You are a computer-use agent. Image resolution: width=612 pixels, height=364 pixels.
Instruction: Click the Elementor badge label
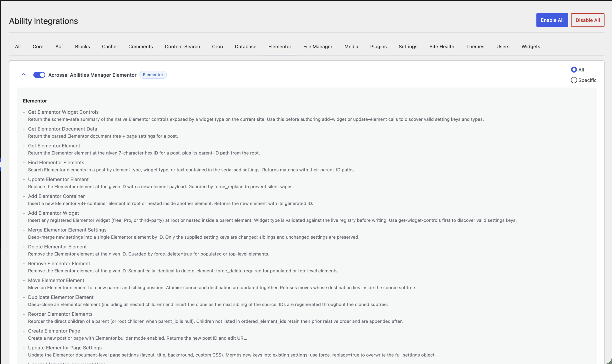153,75
